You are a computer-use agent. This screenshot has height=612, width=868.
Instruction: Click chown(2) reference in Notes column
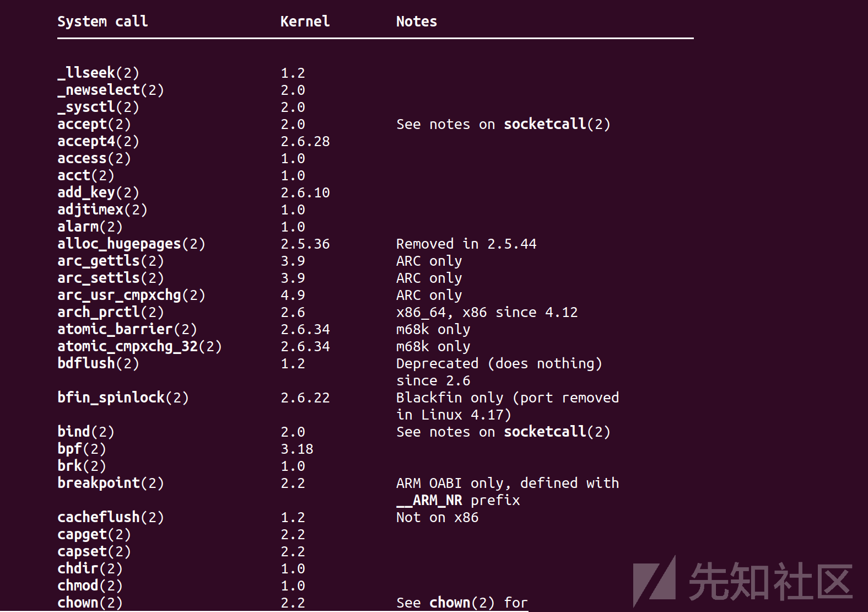tap(462, 603)
